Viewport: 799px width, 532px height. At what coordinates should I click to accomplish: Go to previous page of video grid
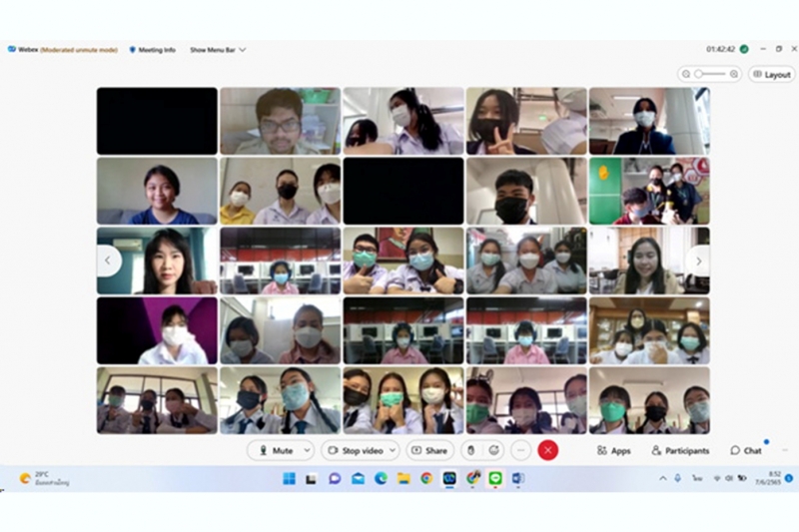coord(109,261)
